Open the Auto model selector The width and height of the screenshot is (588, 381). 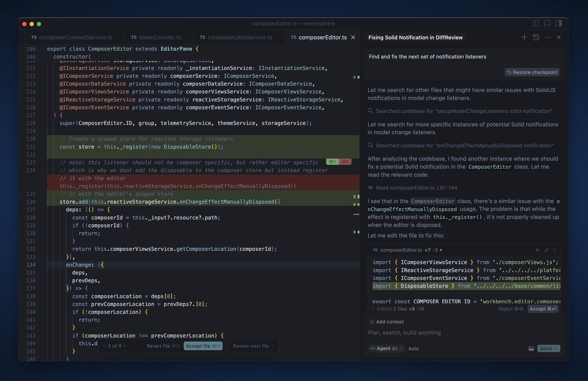[415, 349]
